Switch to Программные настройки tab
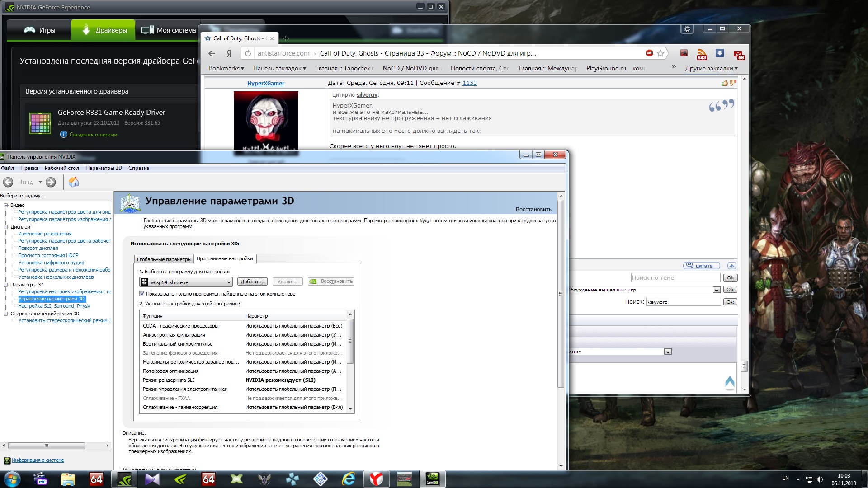868x488 pixels. 225,258
